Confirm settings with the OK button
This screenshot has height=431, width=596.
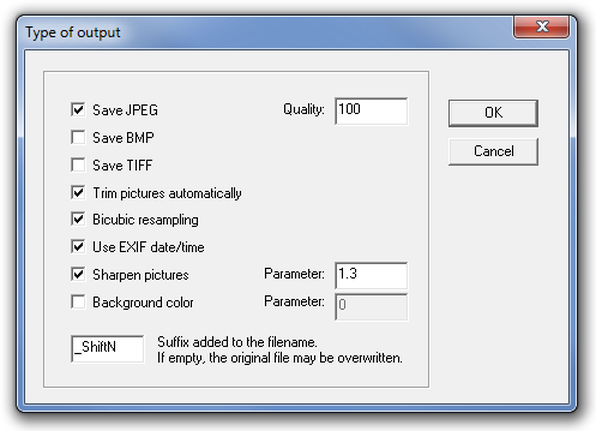(493, 113)
